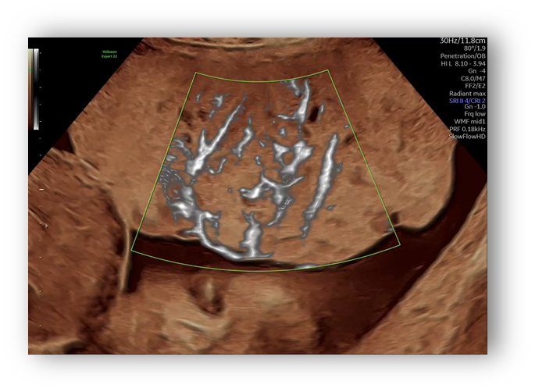Click the Gn -4 gain value
This screenshot has height=392, width=535.
(476, 74)
